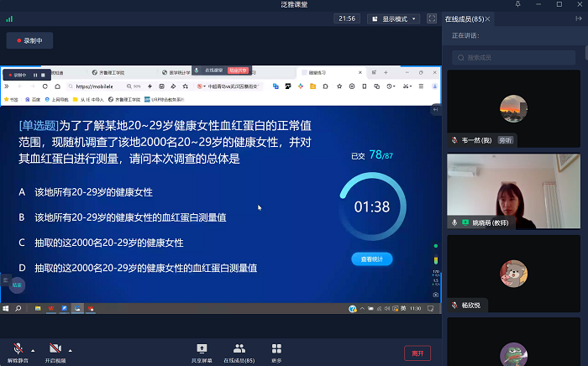Viewport: 588px width, 366px height.
Task: Click the hamburger menu icon in shared browser
Action: (x=421, y=86)
